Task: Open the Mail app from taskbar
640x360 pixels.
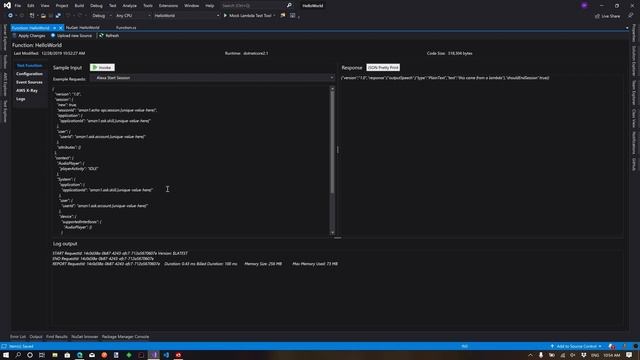Action: point(92,355)
